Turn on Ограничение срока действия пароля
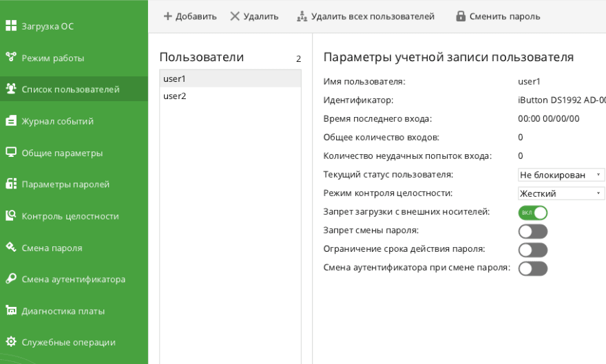This screenshot has width=606, height=364. [533, 250]
